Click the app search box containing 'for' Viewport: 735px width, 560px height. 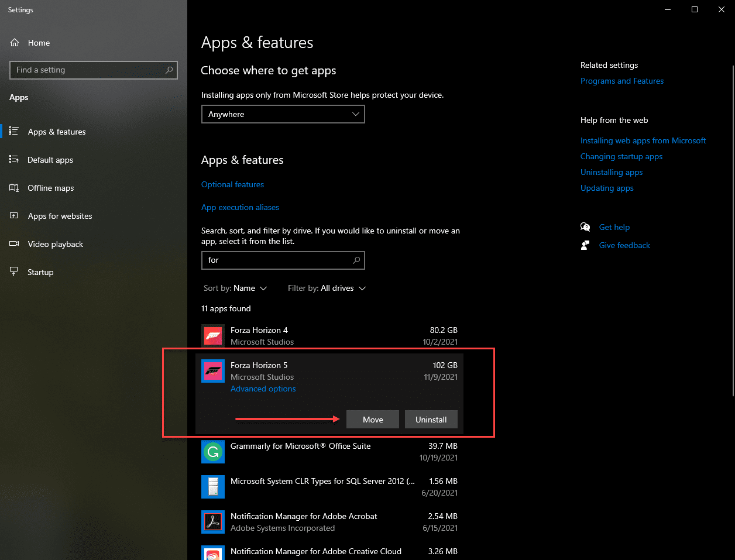(283, 260)
